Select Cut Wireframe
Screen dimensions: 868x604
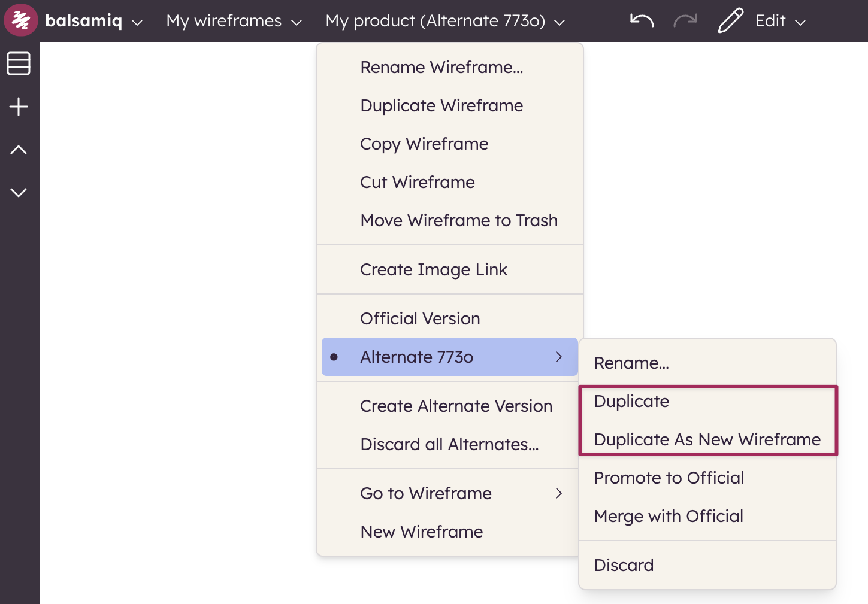(x=450, y=182)
